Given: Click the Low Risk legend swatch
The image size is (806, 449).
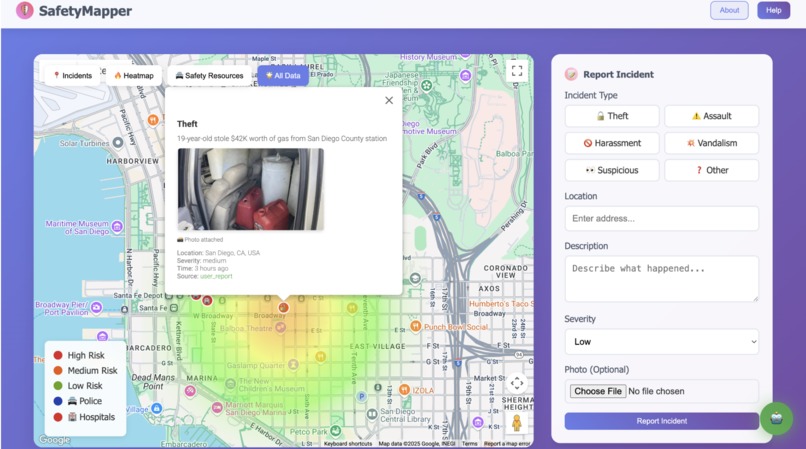Looking at the screenshot, I should (58, 386).
